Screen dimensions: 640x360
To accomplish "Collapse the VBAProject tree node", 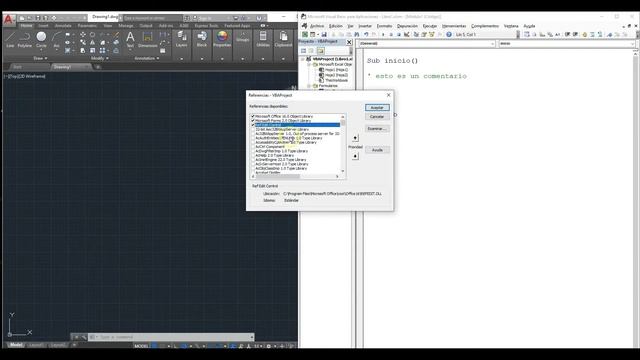I will coord(303,59).
